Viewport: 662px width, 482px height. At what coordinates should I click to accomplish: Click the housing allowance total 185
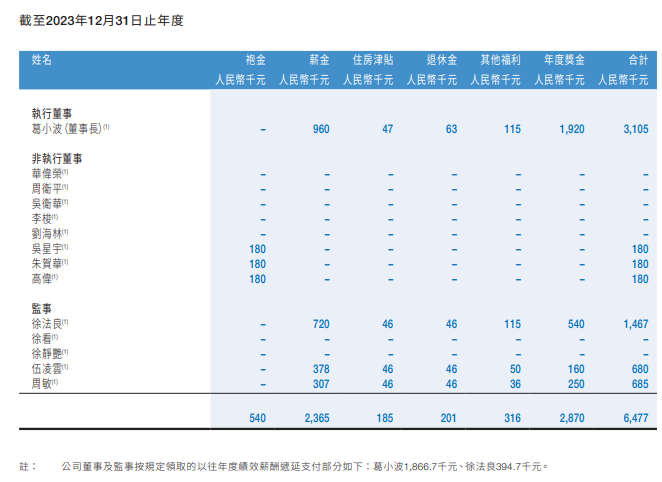pyautogui.click(x=385, y=418)
